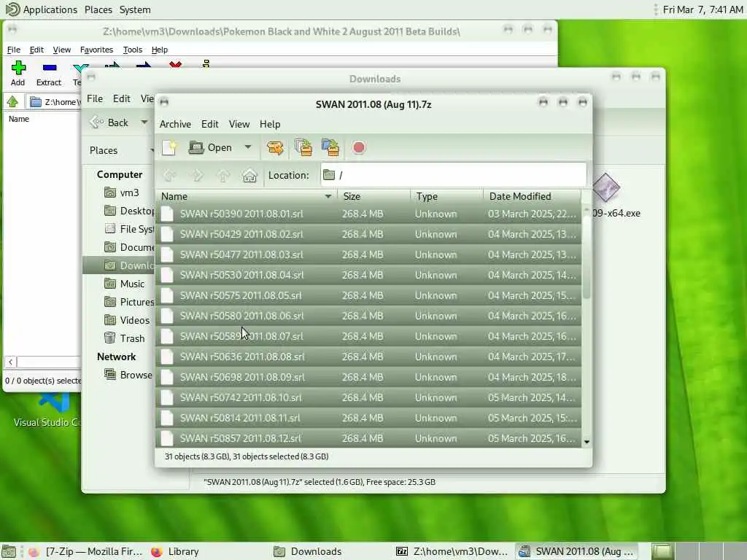Open the Edit menu of the Downloads window
Image resolution: width=747 pixels, height=560 pixels.
coord(122,98)
